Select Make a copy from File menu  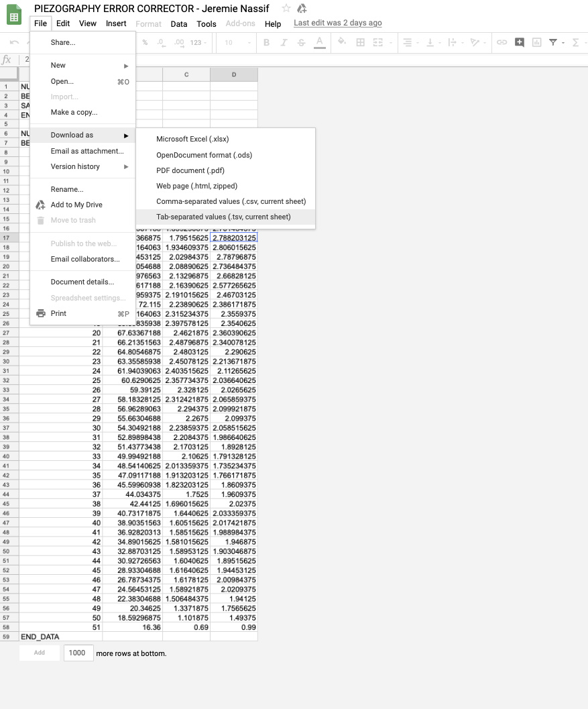pos(74,112)
